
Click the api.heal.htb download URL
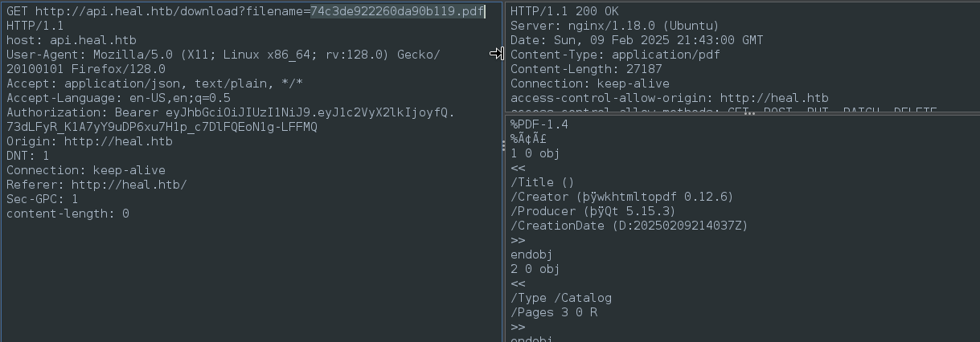(x=260, y=11)
